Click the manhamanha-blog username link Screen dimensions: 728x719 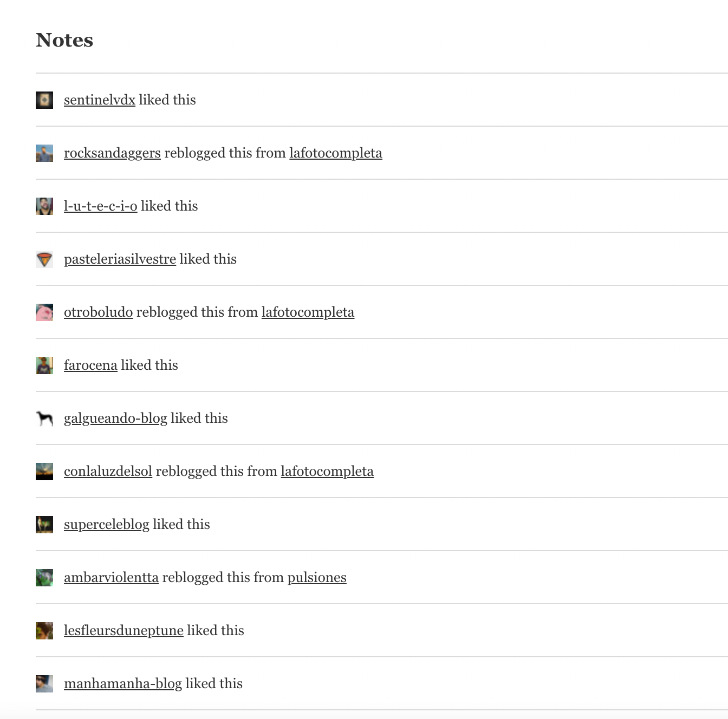(122, 684)
